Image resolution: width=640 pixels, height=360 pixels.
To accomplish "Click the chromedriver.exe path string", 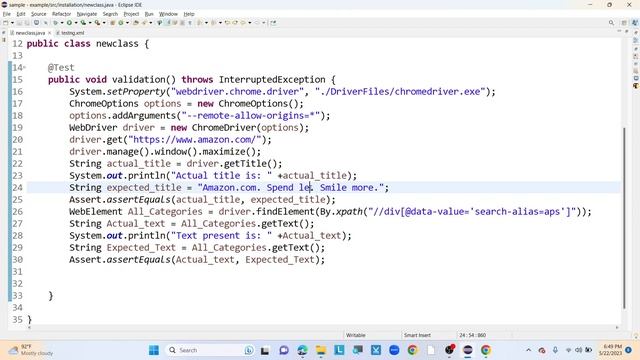I will [400, 91].
